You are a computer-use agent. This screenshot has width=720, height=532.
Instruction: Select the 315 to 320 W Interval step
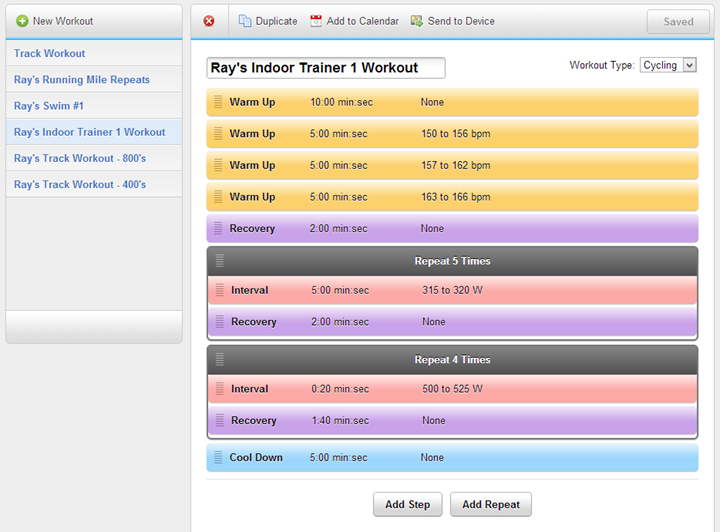click(451, 291)
